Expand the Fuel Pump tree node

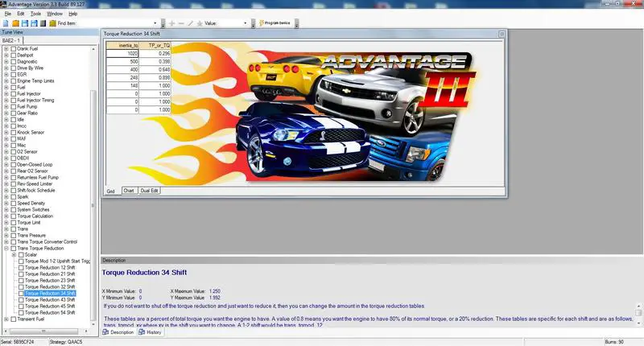6,107
